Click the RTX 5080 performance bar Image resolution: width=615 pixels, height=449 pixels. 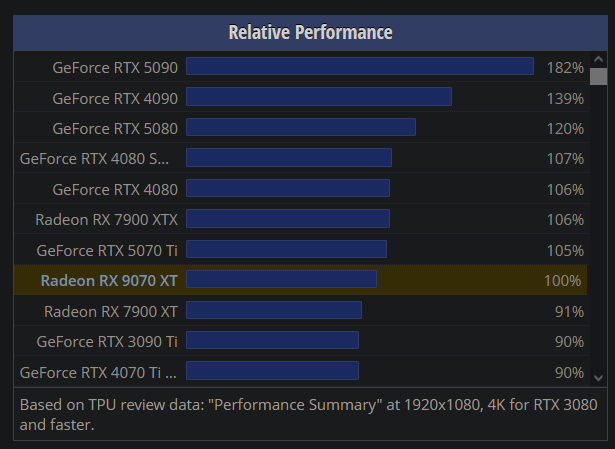pos(301,127)
